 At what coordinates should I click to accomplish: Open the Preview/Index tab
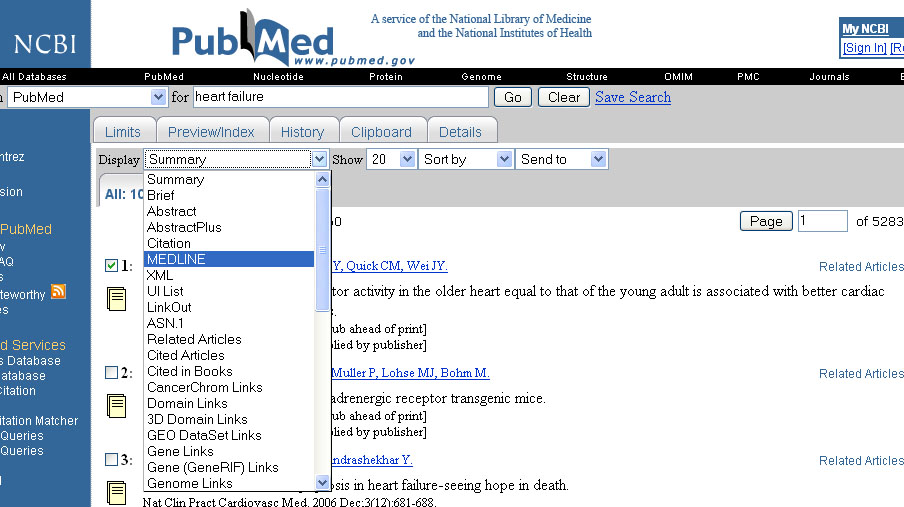point(211,132)
